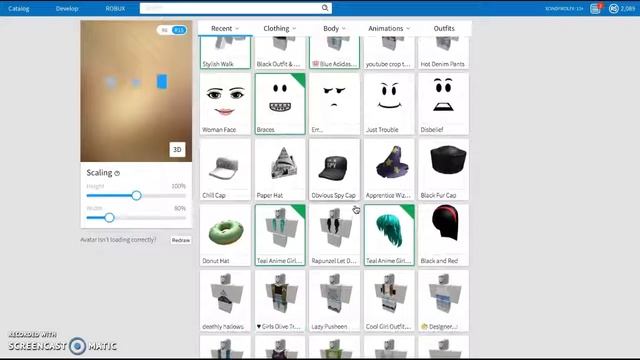Expand the Clothing dropdown tab
Image resolution: width=640 pixels, height=360 pixels.
[x=280, y=29]
